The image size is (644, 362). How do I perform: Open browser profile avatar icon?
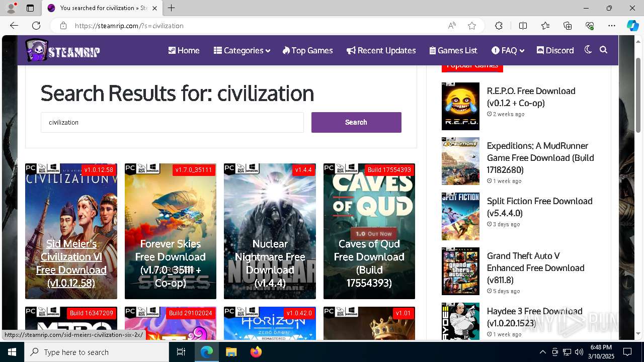(x=11, y=8)
